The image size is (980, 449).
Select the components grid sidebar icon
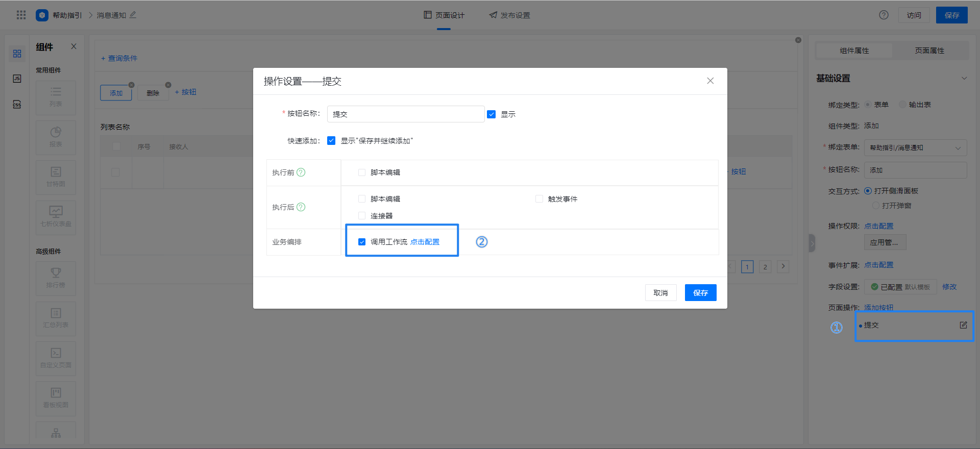click(17, 54)
